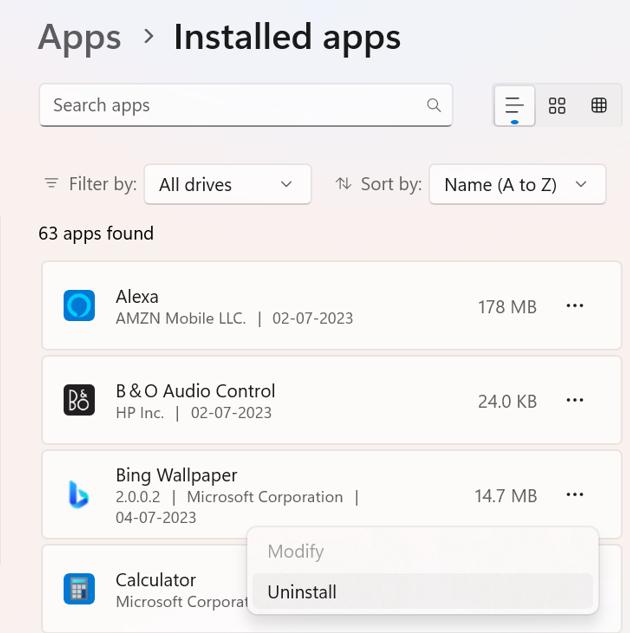
Task: Click the Alexa app icon
Action: pos(79,306)
